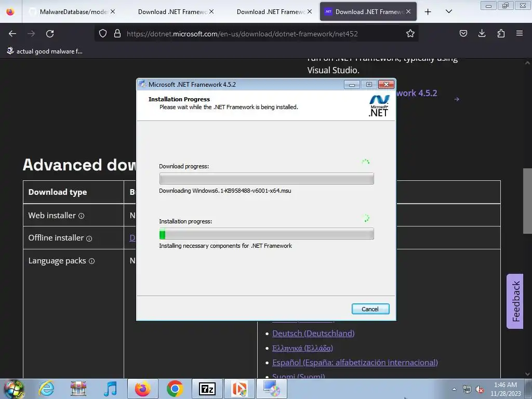Open the tracking protection shield icon
This screenshot has width=532, height=399.
tap(103, 33)
